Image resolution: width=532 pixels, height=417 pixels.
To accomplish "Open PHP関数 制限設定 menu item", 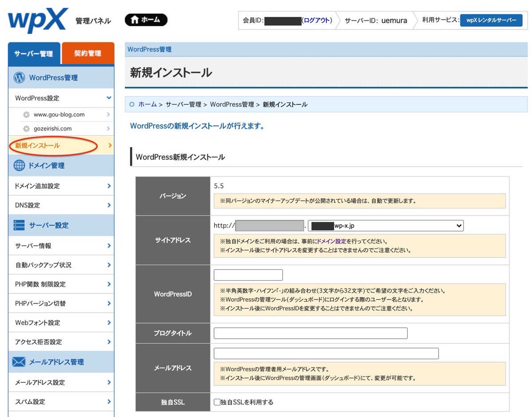I will click(x=61, y=284).
